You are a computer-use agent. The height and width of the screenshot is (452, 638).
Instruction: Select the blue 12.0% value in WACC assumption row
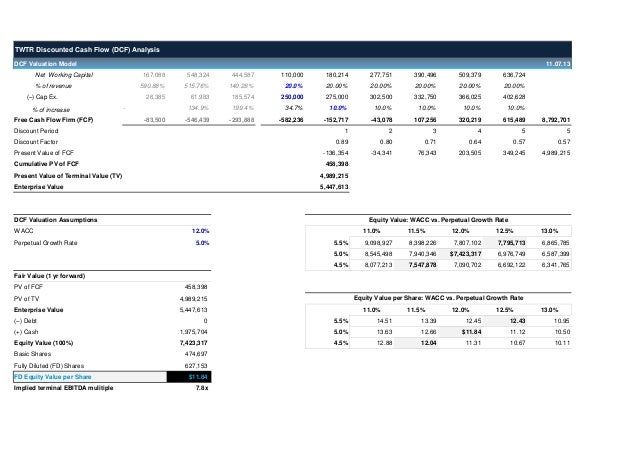click(201, 231)
